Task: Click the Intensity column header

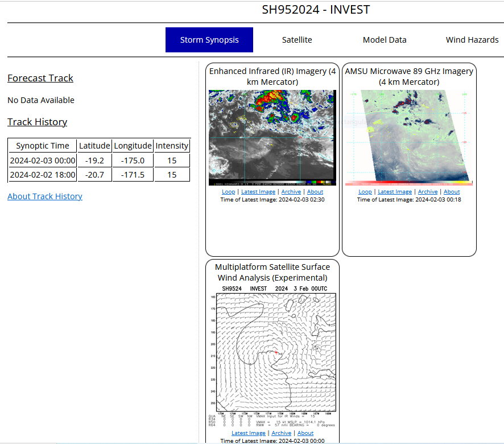Action: point(172,146)
